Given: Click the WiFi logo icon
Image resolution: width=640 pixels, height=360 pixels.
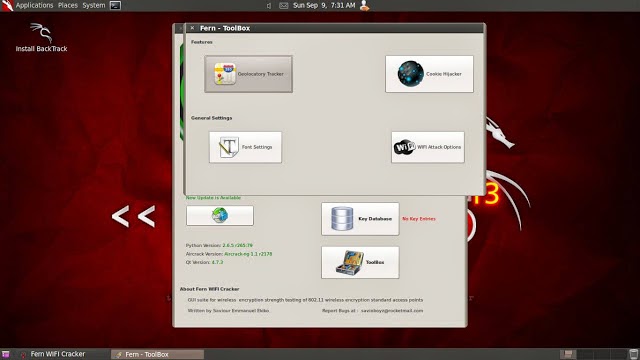Looking at the screenshot, I should 404,147.
